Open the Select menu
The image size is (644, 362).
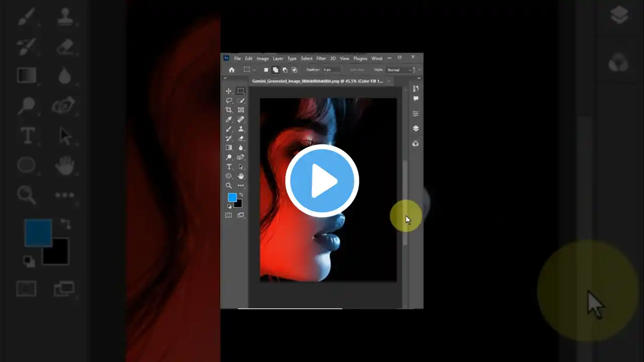coord(306,59)
